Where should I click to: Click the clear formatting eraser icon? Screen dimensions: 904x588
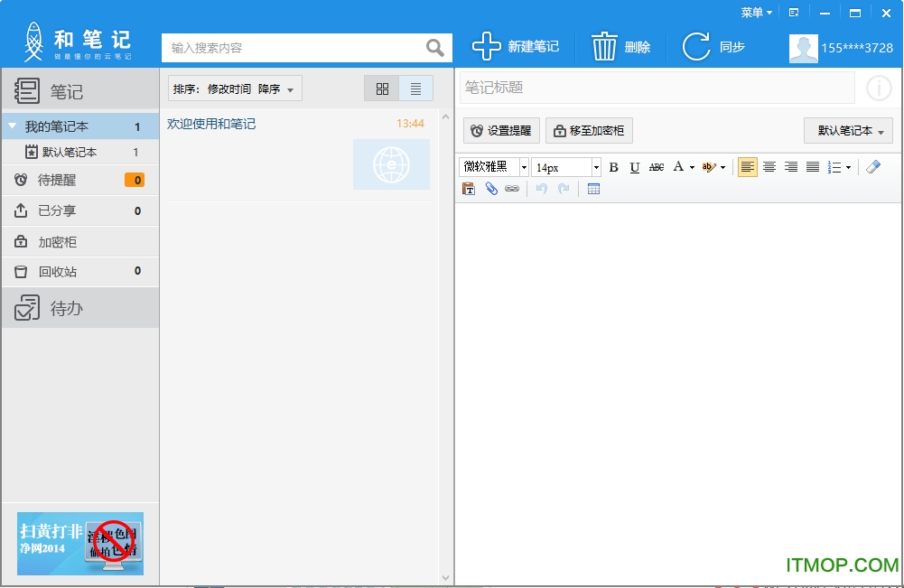coord(873,167)
